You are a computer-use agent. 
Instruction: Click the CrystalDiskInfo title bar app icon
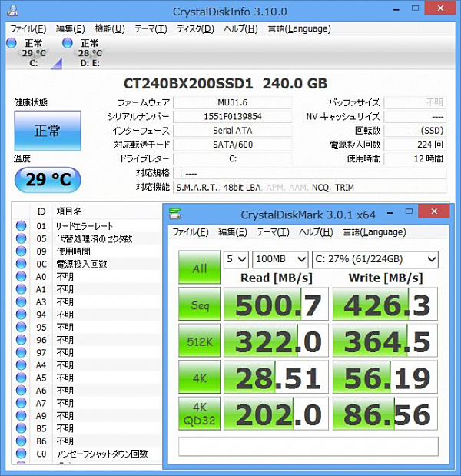(x=12, y=11)
